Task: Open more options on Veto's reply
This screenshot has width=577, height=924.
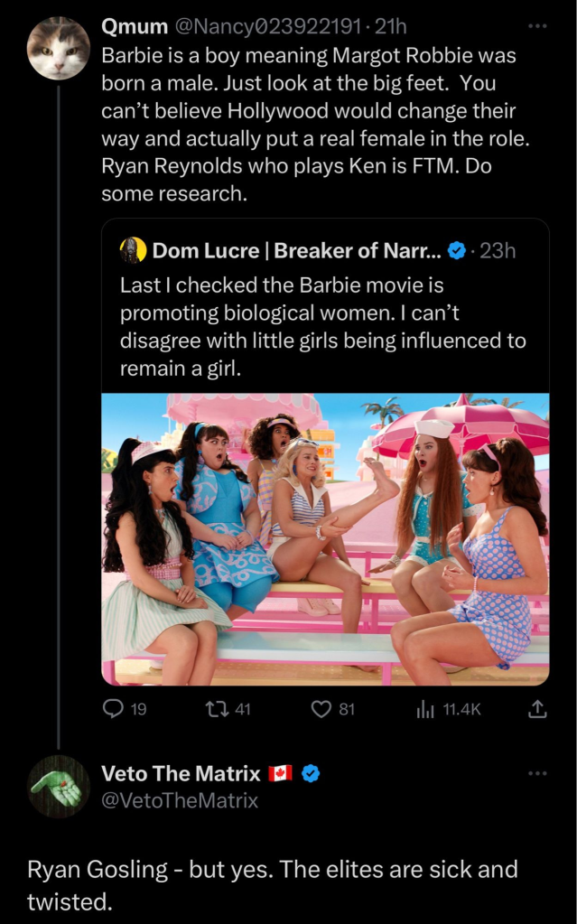Action: tap(537, 773)
